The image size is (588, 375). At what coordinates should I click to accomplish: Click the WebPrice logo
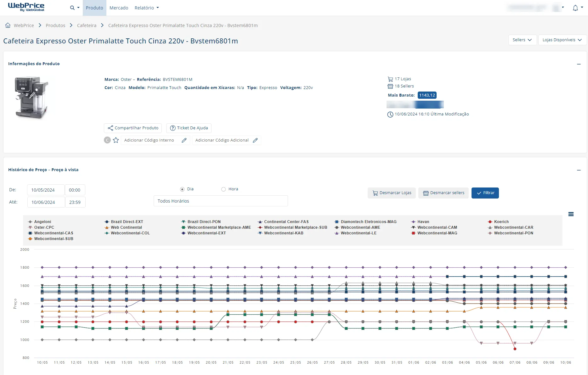[x=26, y=7]
